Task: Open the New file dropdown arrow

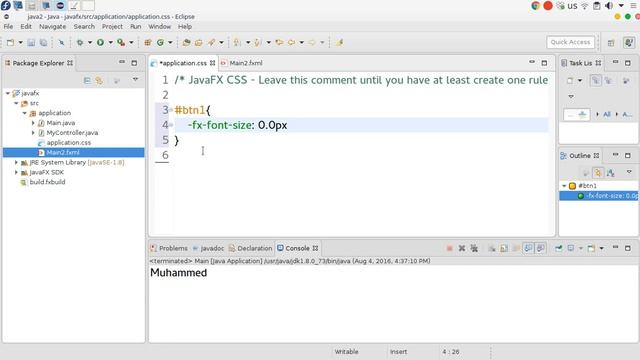Action: pos(20,42)
